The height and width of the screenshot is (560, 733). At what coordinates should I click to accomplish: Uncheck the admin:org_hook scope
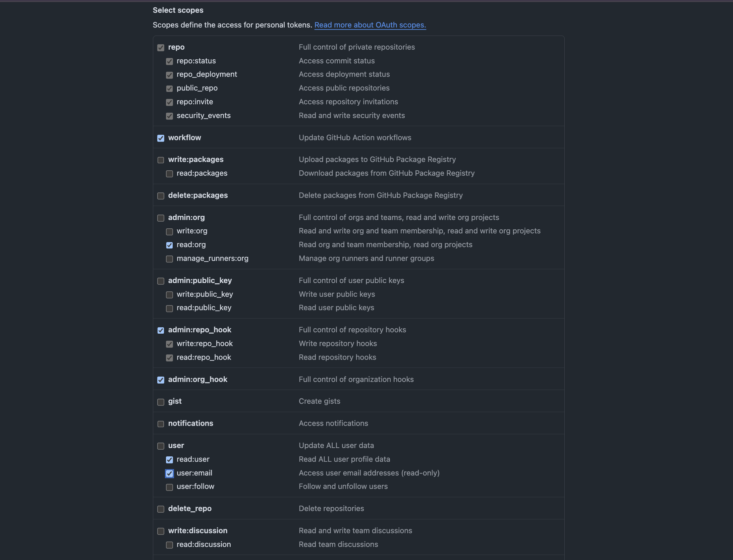pyautogui.click(x=161, y=380)
